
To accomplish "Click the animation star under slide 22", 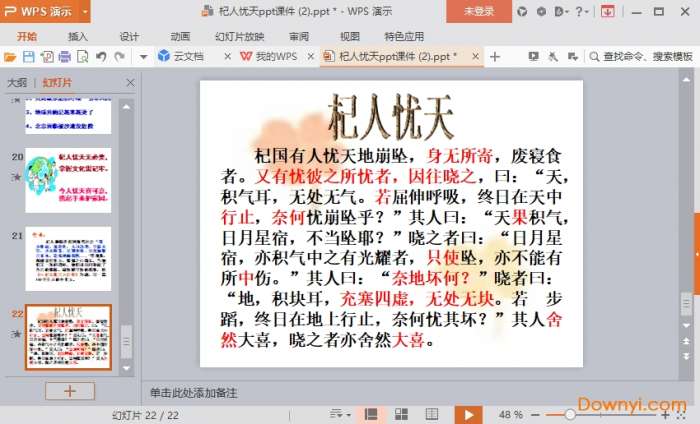I will [x=16, y=334].
